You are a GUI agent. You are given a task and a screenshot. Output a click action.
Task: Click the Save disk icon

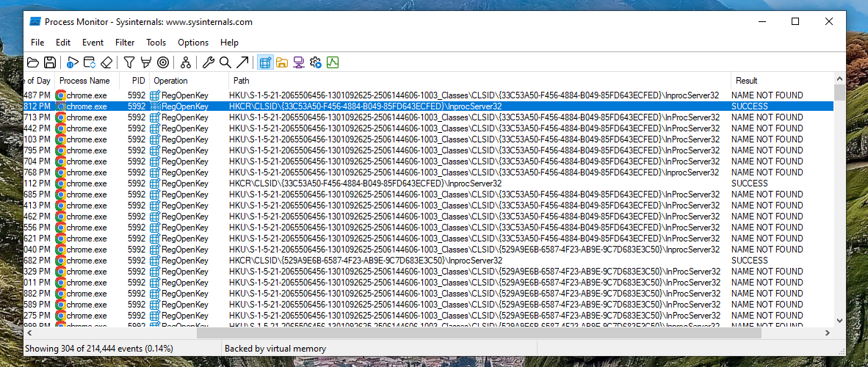click(x=50, y=62)
